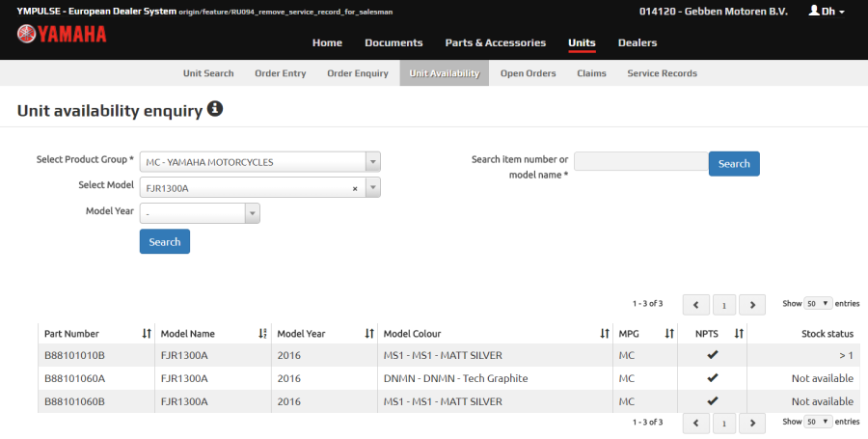
Task: Sort table by Part Number
Action: point(147,333)
